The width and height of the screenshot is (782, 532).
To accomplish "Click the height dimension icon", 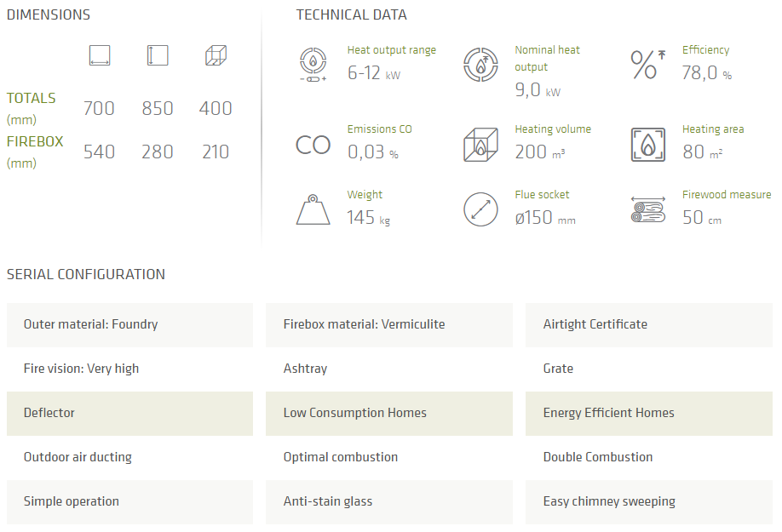I will point(158,56).
